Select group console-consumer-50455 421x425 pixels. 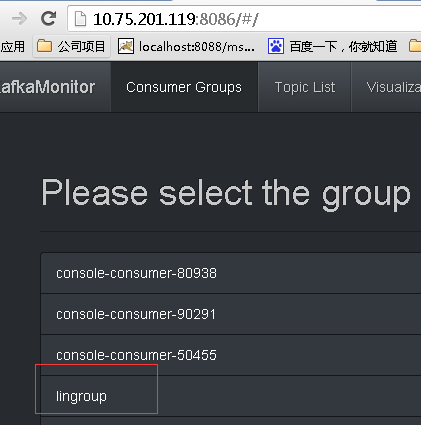click(x=231, y=355)
